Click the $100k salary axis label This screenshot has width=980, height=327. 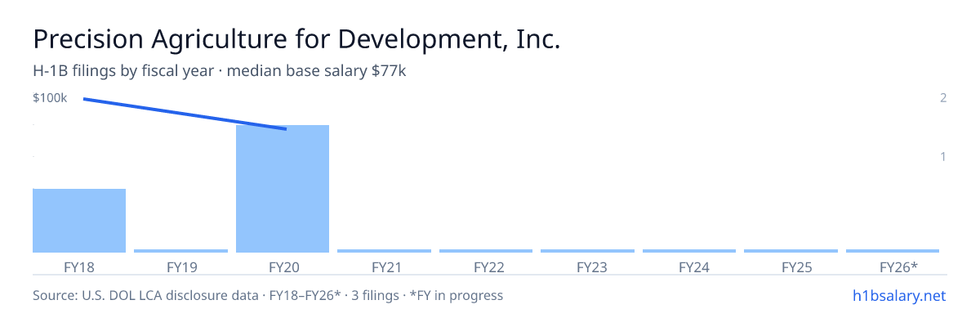pos(50,98)
